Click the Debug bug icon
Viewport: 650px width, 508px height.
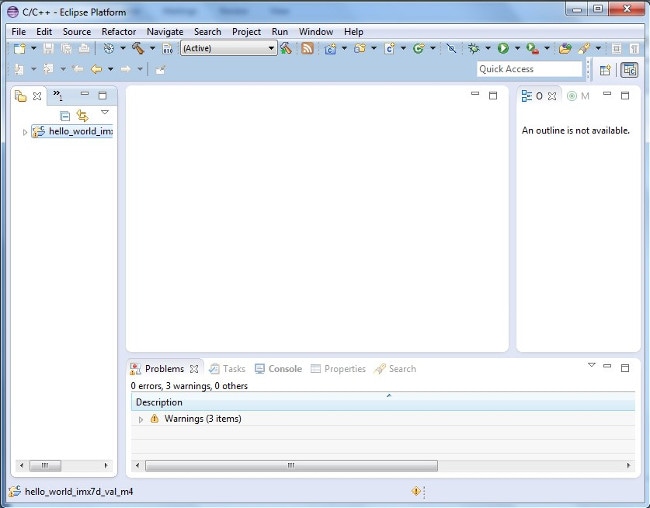point(474,48)
